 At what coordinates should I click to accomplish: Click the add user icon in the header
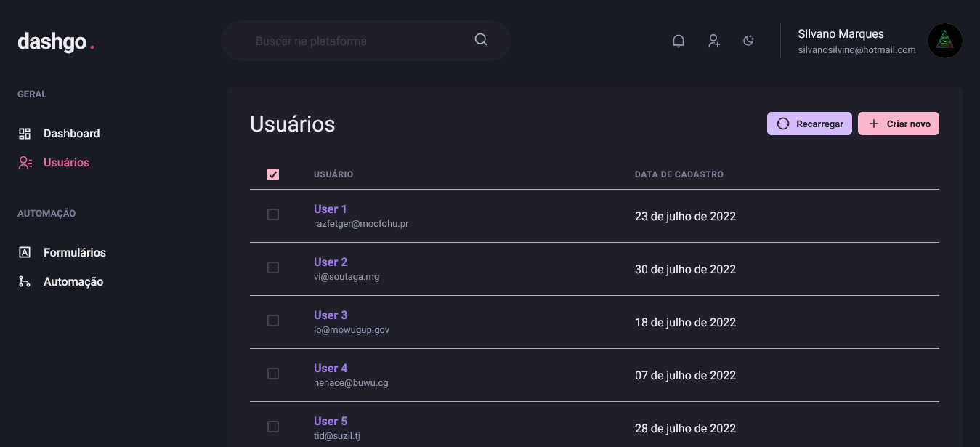pyautogui.click(x=713, y=41)
